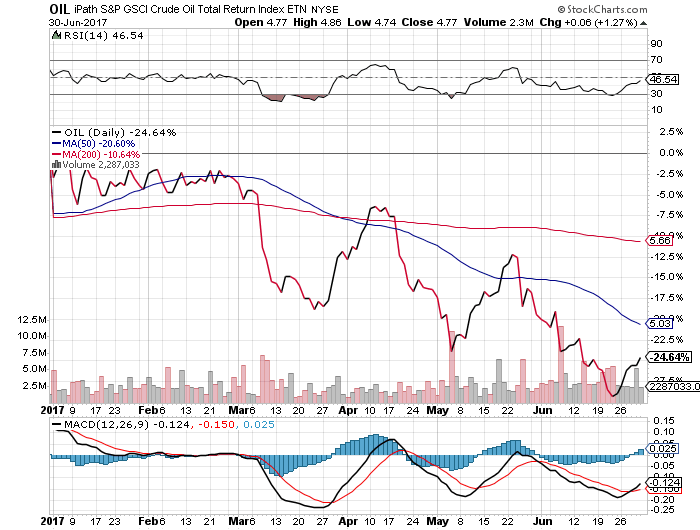Click the Volume 2.3M header value
The image size is (700, 530).
(499, 22)
